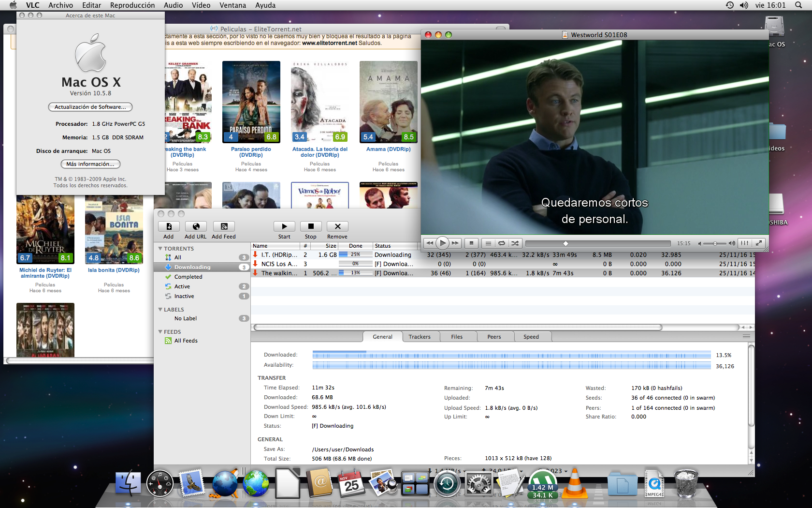812x508 pixels.
Task: Select No Label in sidebar
Action: pyautogui.click(x=202, y=318)
